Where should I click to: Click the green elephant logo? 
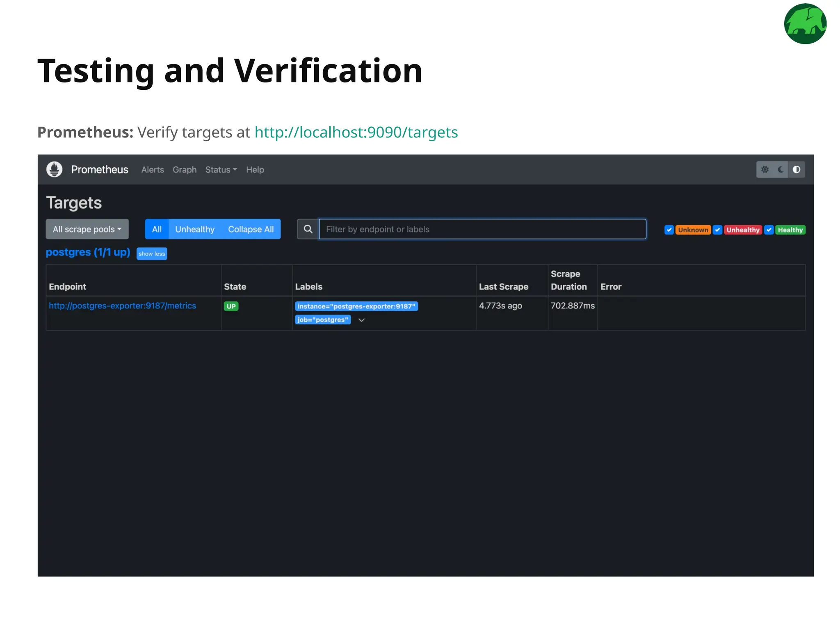(805, 24)
